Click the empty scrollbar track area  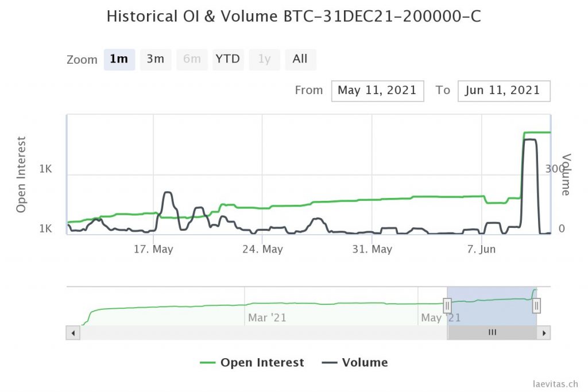pos(258,333)
